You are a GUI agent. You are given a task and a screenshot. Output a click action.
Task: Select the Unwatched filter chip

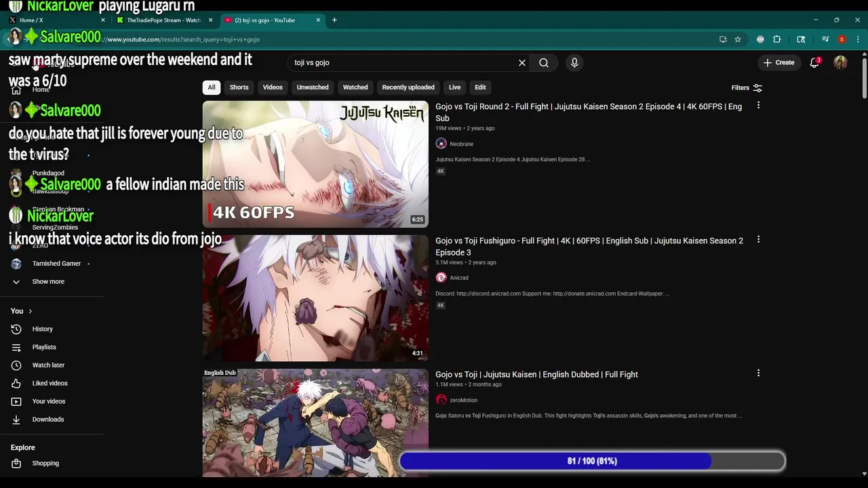313,87
